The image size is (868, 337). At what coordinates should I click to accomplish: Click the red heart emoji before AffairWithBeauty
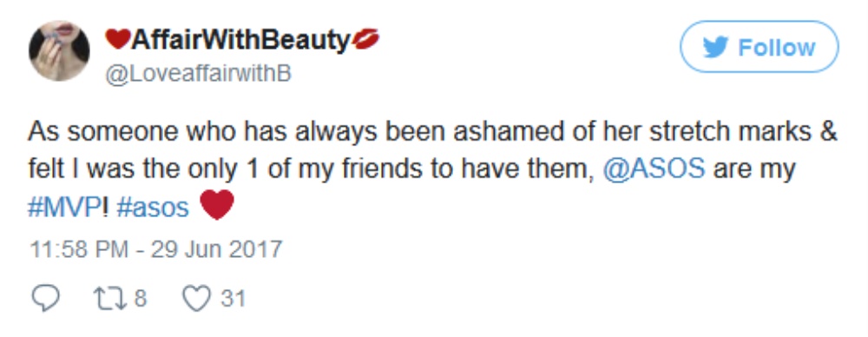click(x=117, y=39)
